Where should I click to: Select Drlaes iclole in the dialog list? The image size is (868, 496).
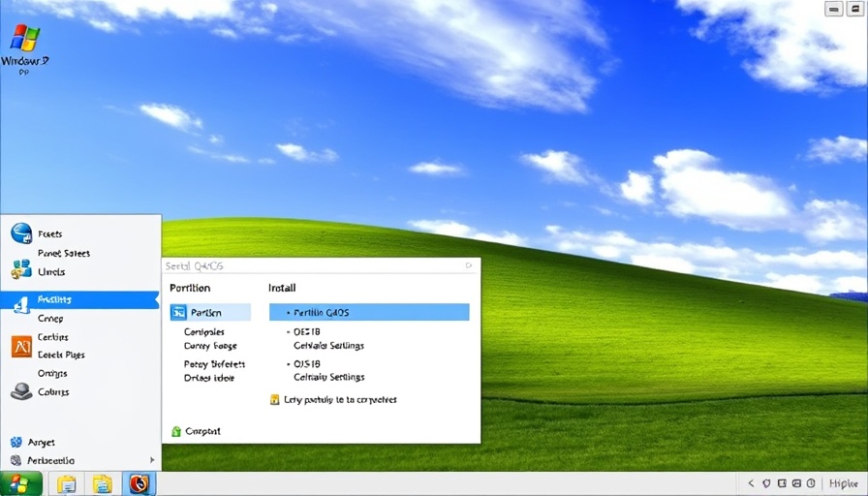[209, 378]
